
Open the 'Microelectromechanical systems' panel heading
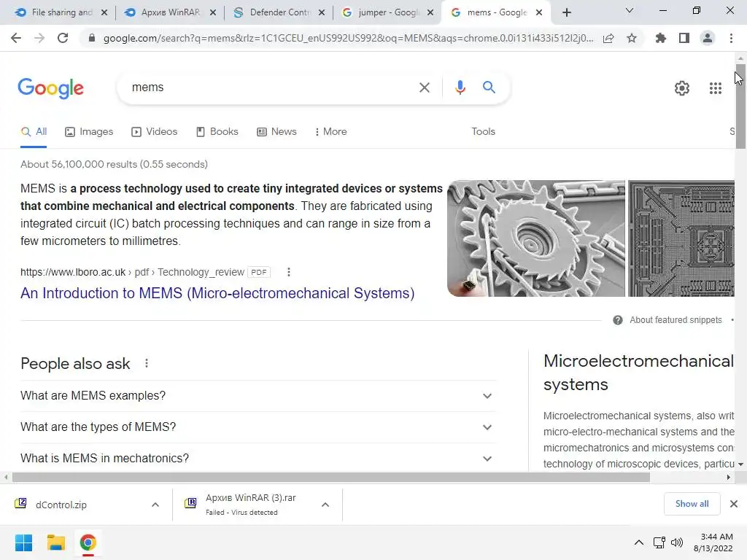click(638, 373)
